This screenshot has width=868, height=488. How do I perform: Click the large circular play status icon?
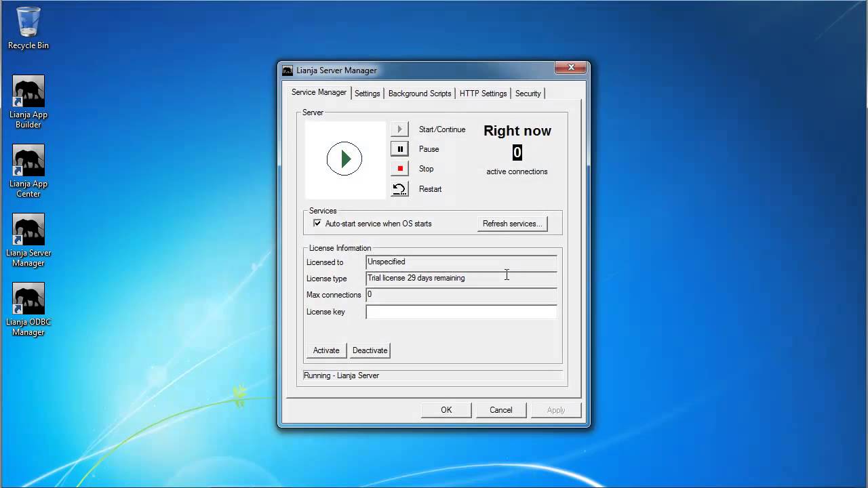point(344,159)
